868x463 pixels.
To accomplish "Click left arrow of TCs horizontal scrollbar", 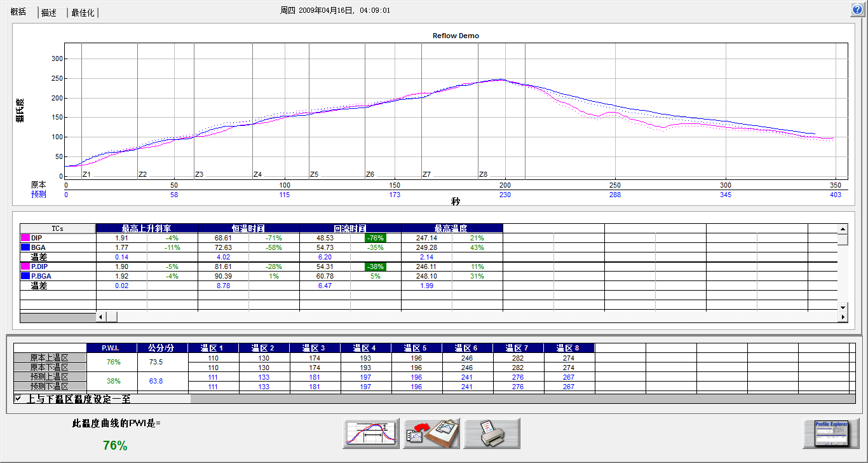I will [x=100, y=317].
